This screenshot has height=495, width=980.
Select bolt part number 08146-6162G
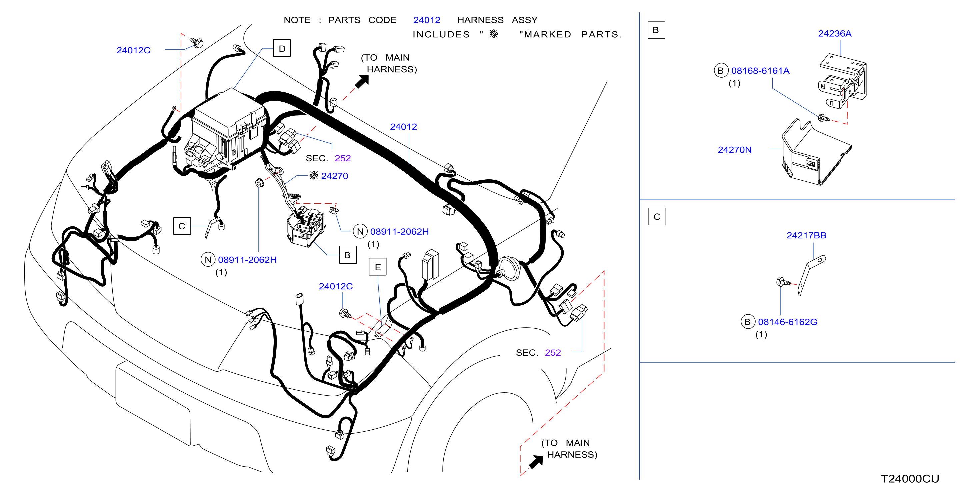[787, 322]
